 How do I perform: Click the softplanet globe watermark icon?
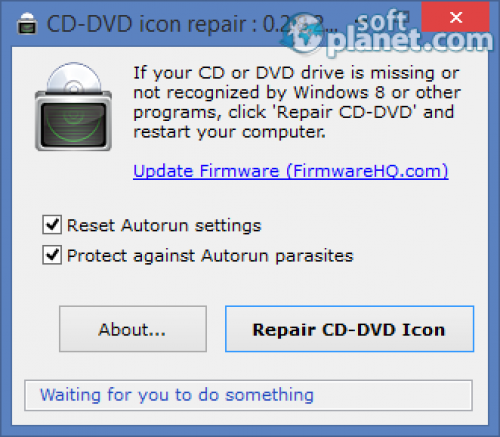click(x=304, y=34)
